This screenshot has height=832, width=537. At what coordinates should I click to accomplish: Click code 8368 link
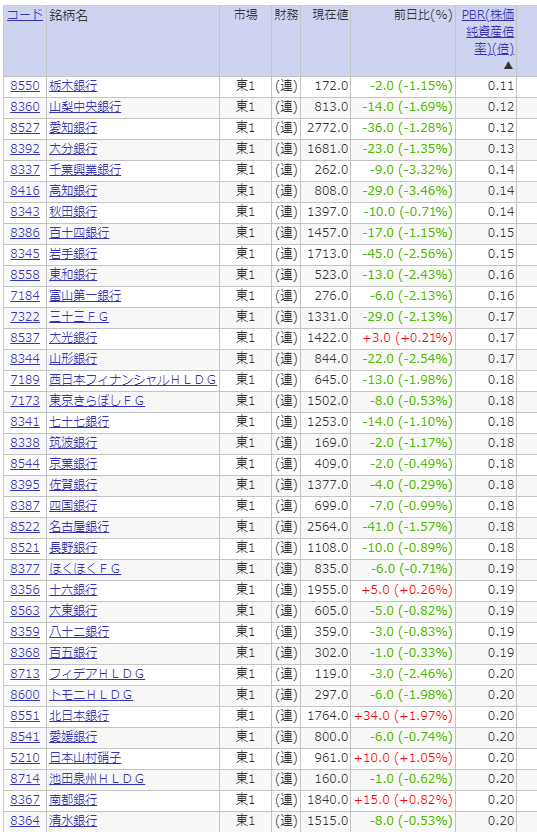click(25, 653)
